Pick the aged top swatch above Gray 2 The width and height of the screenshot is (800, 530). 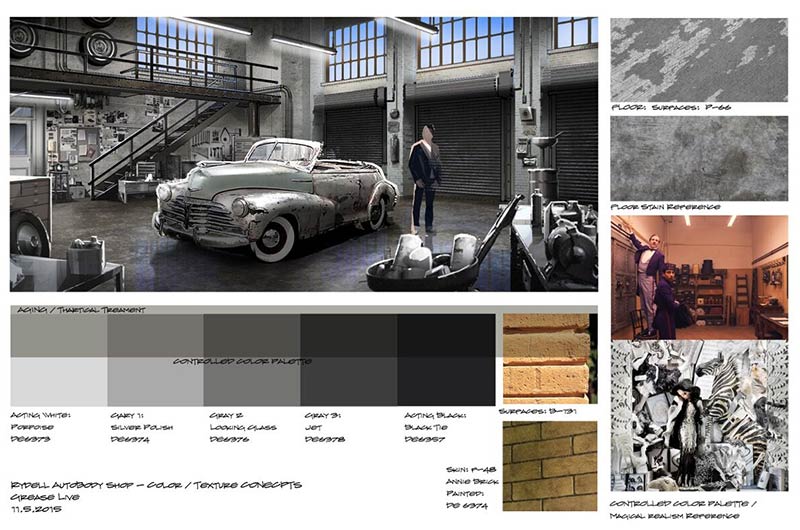click(x=252, y=336)
